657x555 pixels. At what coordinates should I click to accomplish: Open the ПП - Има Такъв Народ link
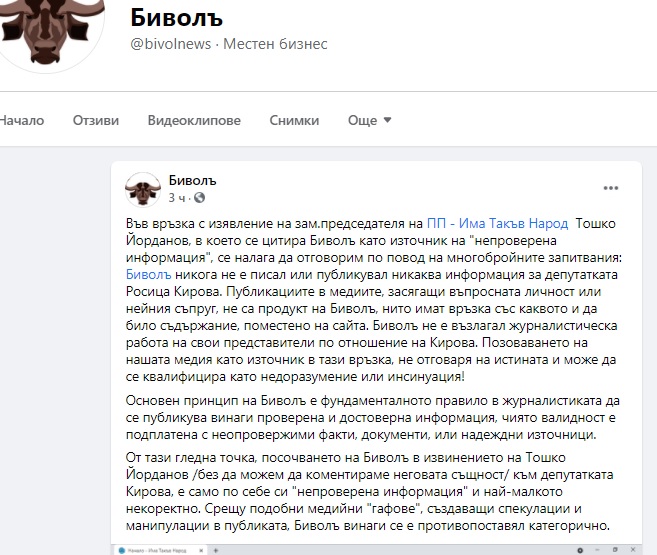point(497,223)
